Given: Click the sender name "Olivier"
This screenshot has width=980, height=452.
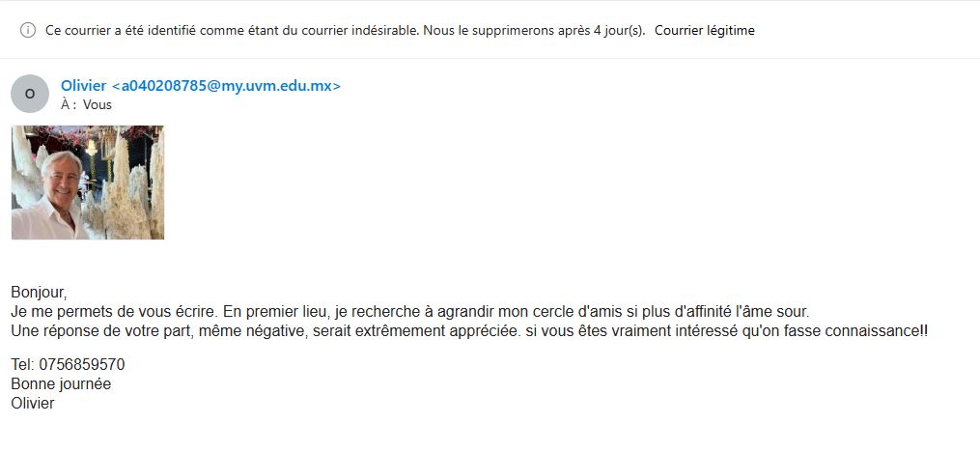Looking at the screenshot, I should tap(83, 85).
